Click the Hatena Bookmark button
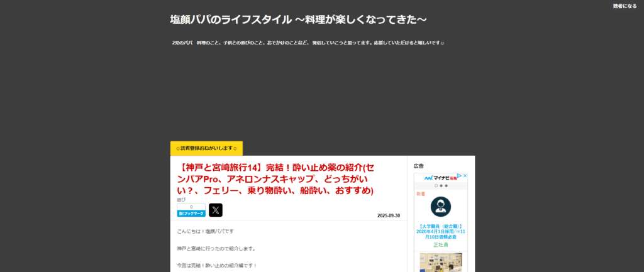Screen dimensions: 644x272 coord(191,214)
